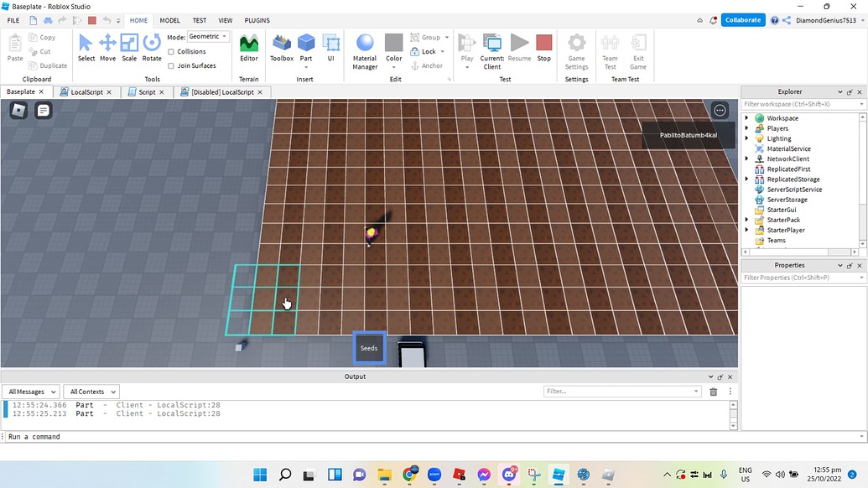Open Output panel options menu
Viewport: 868px width, 488px height.
coord(730,392)
